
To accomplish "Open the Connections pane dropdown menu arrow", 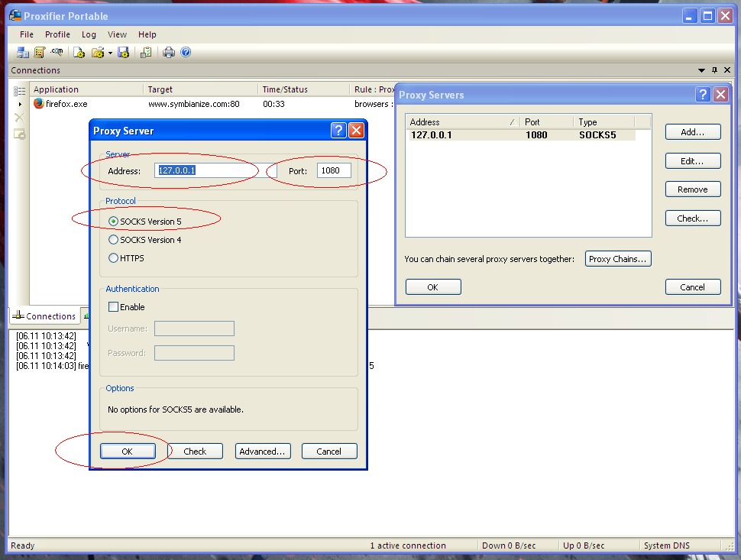I will click(701, 70).
